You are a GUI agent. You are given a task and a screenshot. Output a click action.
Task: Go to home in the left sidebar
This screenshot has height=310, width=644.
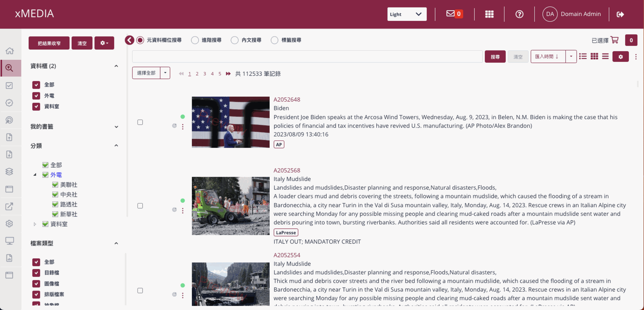10,51
